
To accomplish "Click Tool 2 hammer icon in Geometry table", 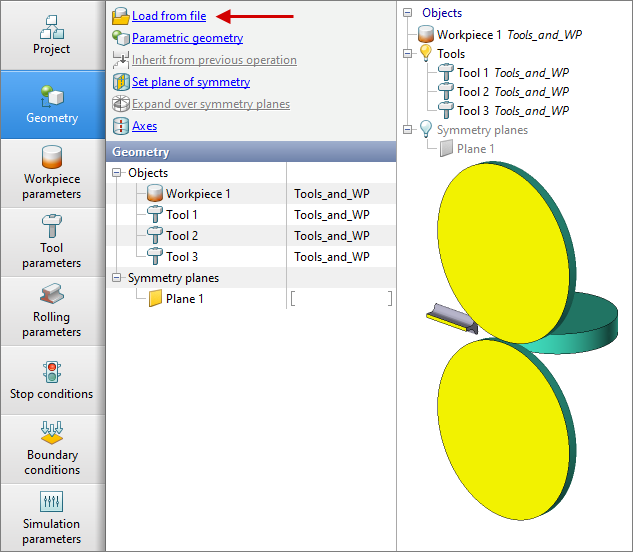I will click(x=155, y=236).
